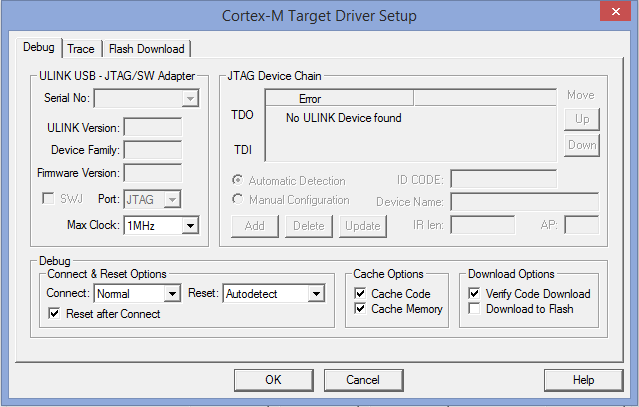639x407 pixels.
Task: Click the Add button
Action: click(x=255, y=226)
